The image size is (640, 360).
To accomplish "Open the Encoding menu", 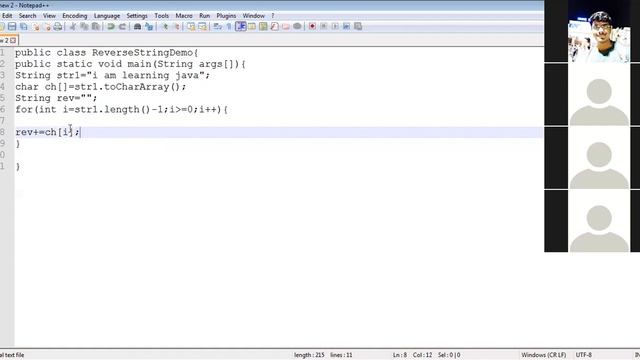I will tap(75, 16).
